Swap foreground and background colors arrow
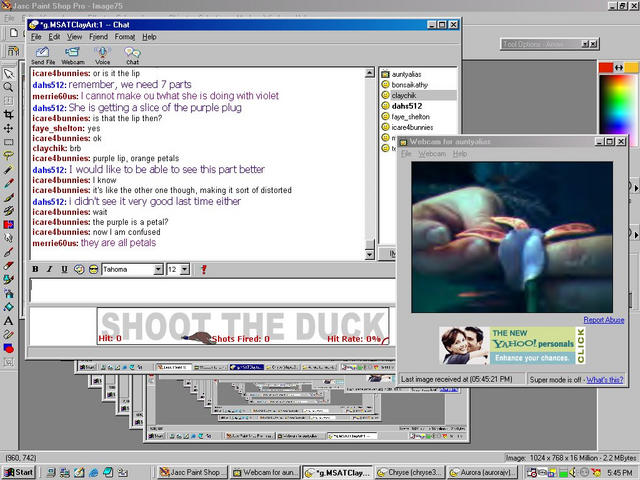Image resolution: width=640 pixels, height=480 pixels. (x=619, y=68)
